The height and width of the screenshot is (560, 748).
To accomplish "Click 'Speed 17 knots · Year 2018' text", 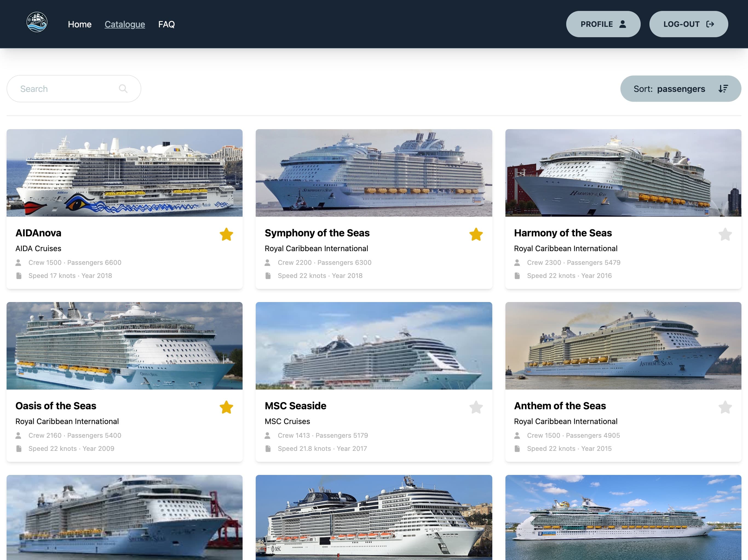I will 70,276.
